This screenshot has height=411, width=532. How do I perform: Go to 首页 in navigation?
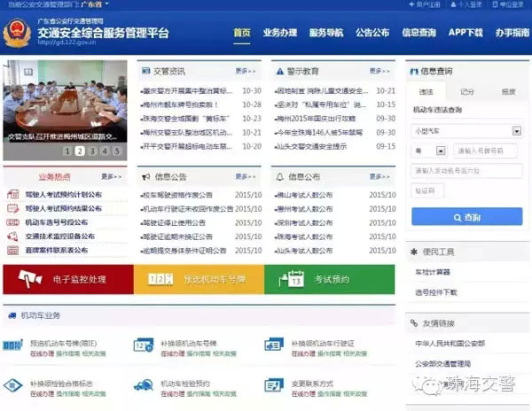coord(242,33)
